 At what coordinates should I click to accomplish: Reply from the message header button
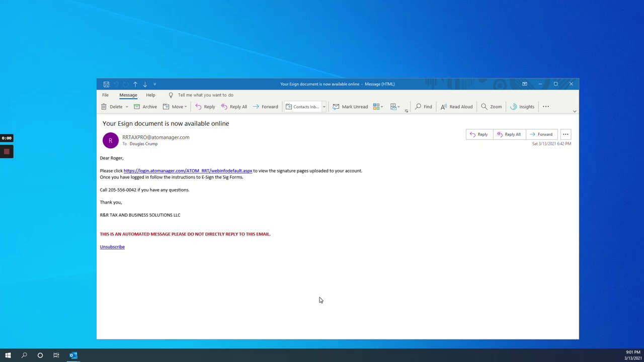[x=478, y=134]
